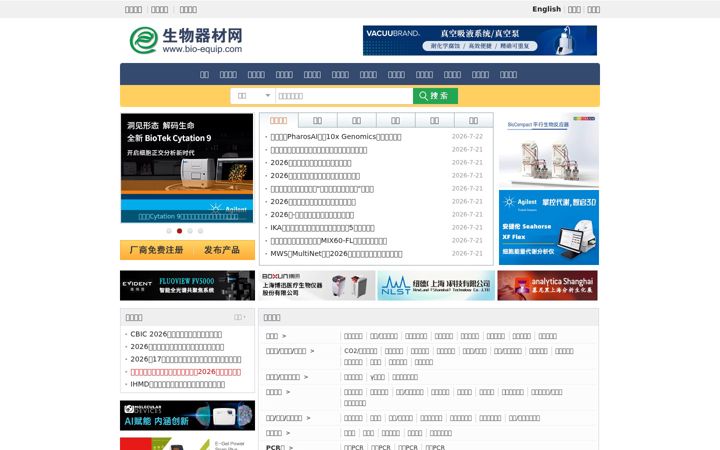Open the CBIC 2026 exhibition link
This screenshot has width=720, height=450.
[x=176, y=334]
